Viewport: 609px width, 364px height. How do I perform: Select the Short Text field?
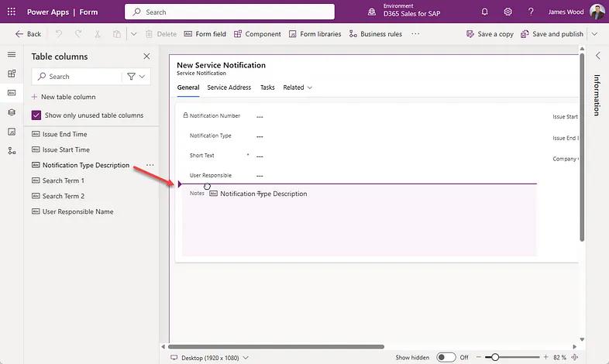[x=360, y=155]
